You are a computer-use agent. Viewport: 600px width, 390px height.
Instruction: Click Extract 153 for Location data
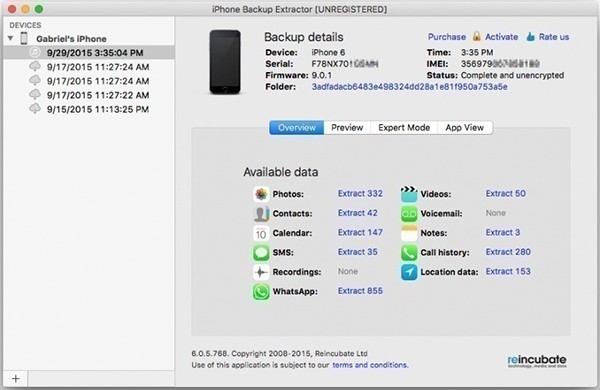[x=508, y=271]
